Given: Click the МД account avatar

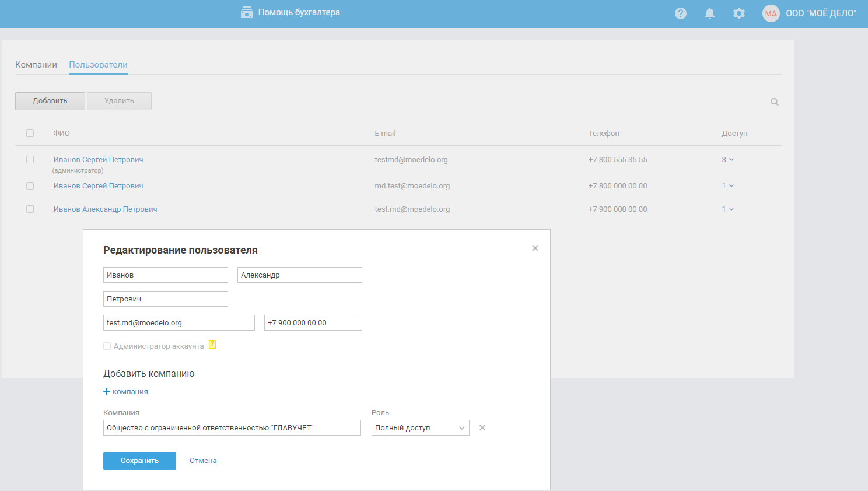Looking at the screenshot, I should [x=771, y=13].
